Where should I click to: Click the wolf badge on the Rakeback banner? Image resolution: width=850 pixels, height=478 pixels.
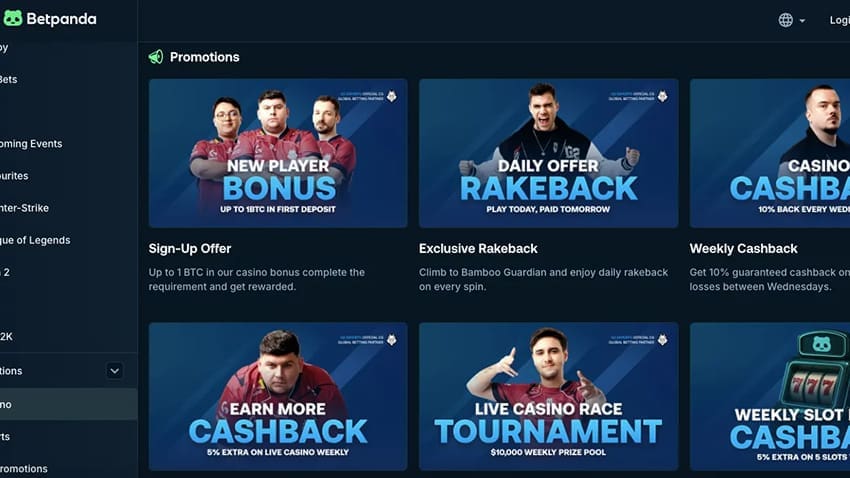[662, 96]
